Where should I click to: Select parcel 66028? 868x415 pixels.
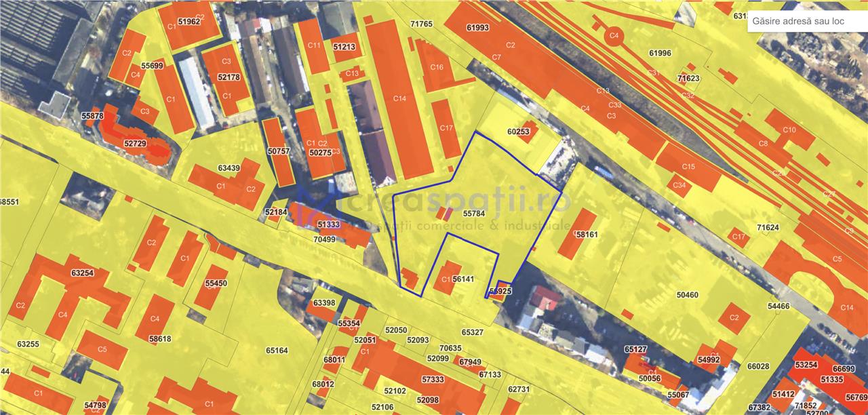pos(758,366)
